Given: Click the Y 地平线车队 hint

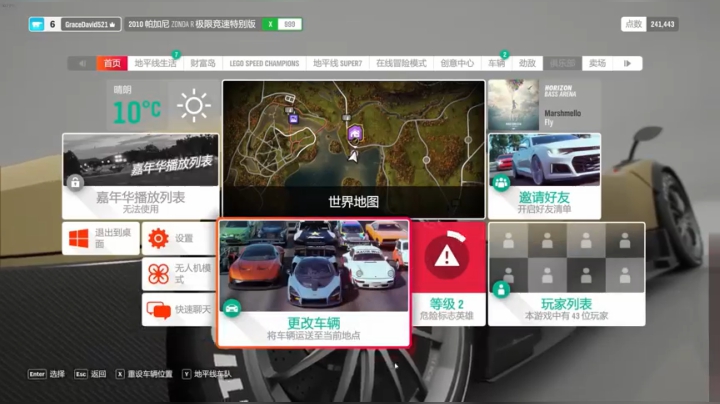Looking at the screenshot, I should click(207, 374).
